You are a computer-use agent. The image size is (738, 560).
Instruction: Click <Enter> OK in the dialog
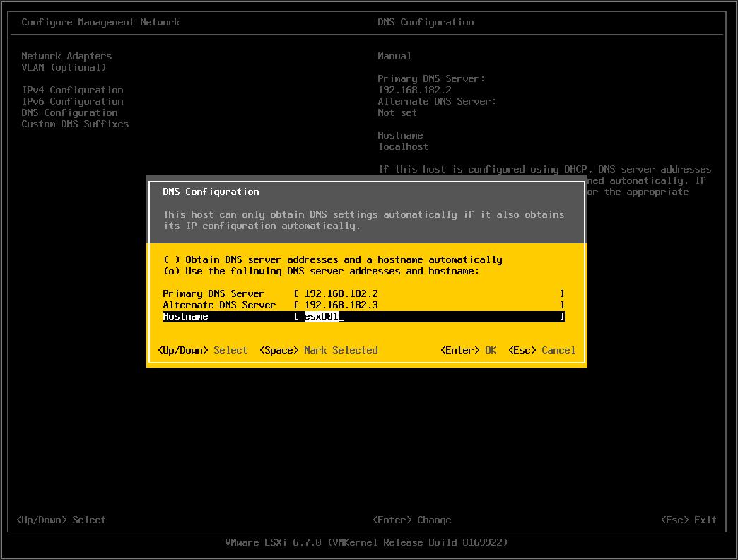pos(468,350)
